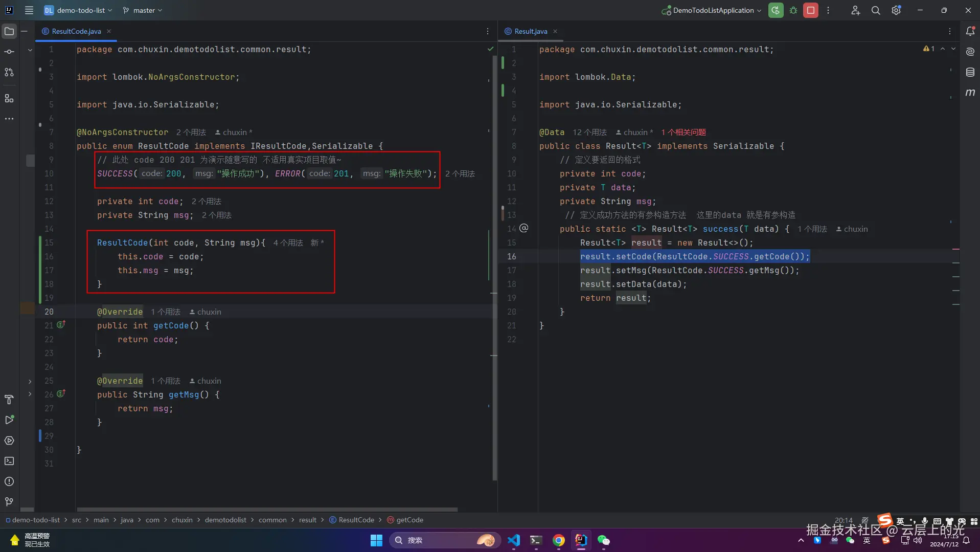Click the '1 个相关问题' related problems hint
The width and height of the screenshot is (980, 552).
click(x=683, y=133)
